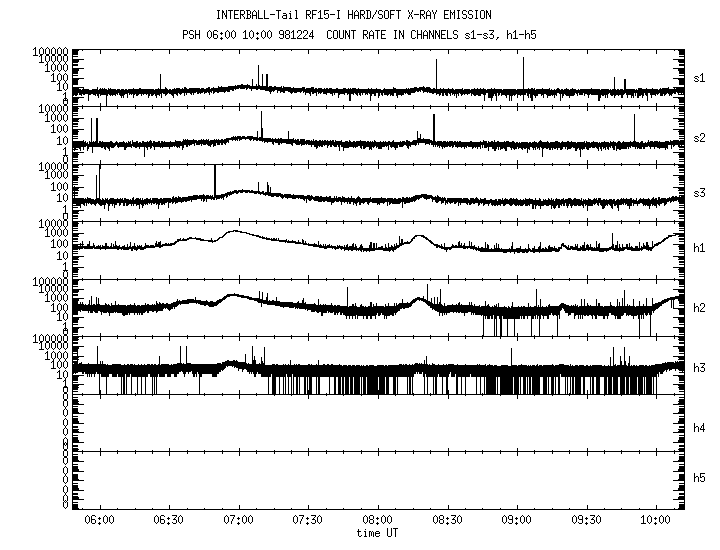Click the plot title 'INTERBALL-Tail RF15-I HARD/SOFT X-RAY EMISSION'
The width and height of the screenshot is (720, 550).
(354, 15)
